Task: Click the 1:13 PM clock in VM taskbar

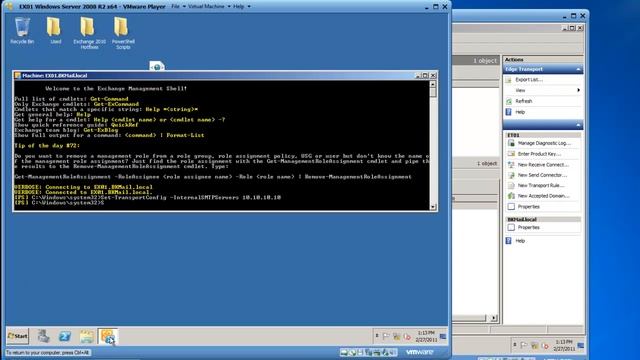Action: point(426,336)
